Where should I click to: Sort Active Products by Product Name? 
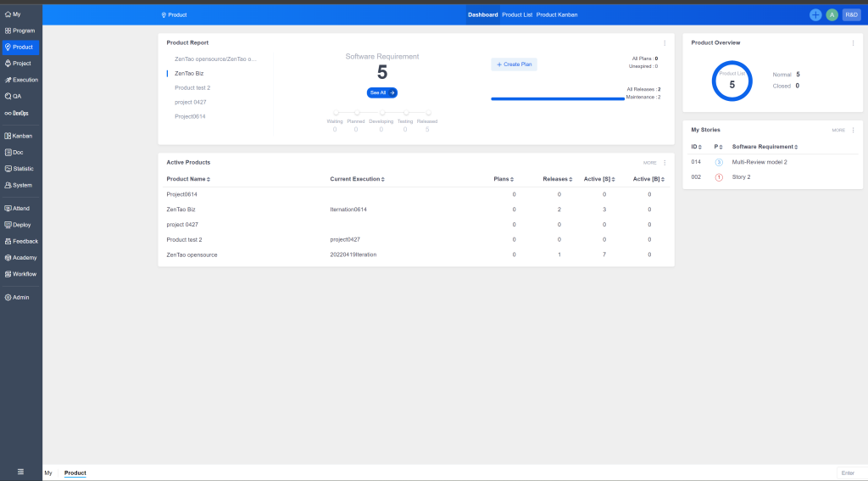click(188, 179)
